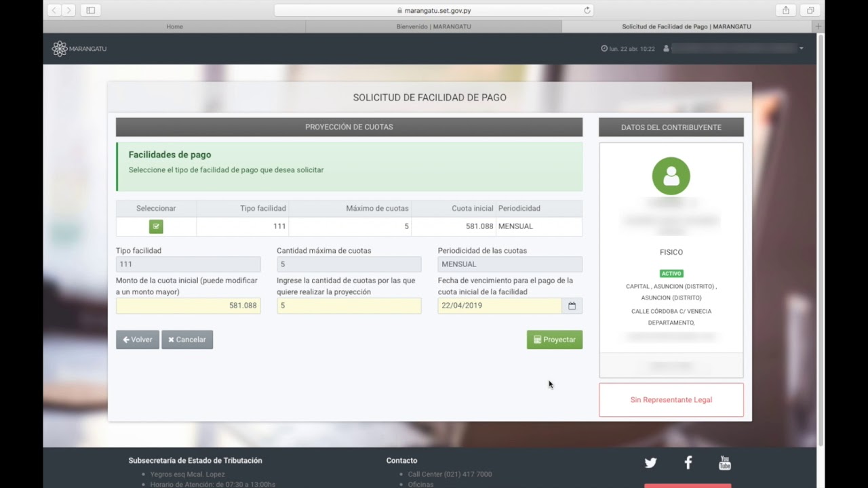Open the Facebook icon in footer
This screenshot has width=868, height=488.
click(x=688, y=463)
